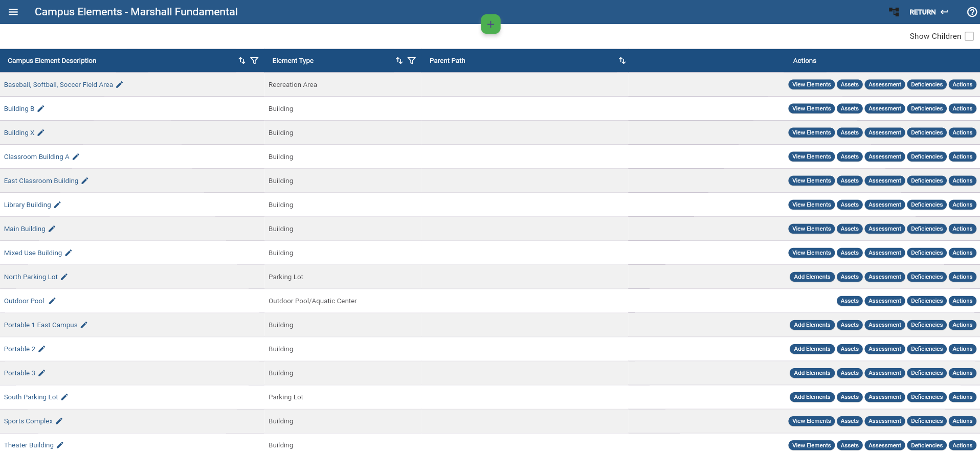Open Actions for Theater Building row

(962, 445)
